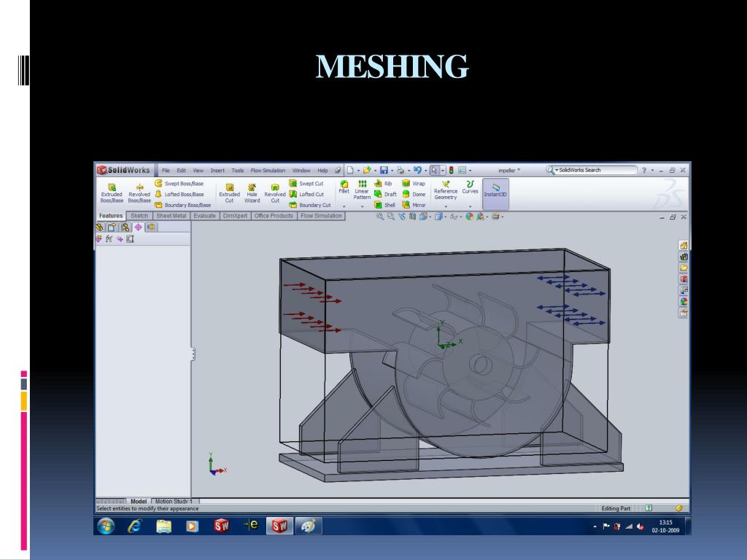Select the Shell feature
Image resolution: width=747 pixels, height=560 pixels.
coord(384,205)
